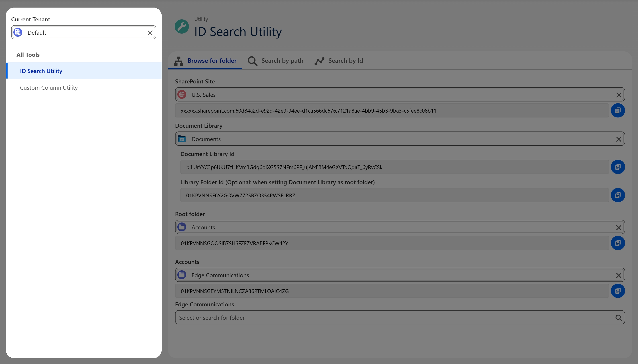Copy the Library Folder Id value
Screen dimensions: 638x364
tap(618, 195)
